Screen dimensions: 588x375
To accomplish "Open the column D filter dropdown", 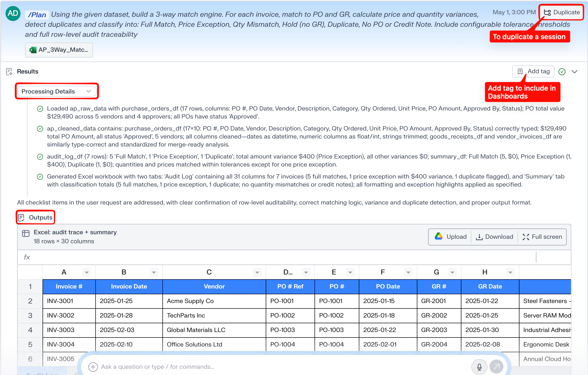I will coord(306,272).
